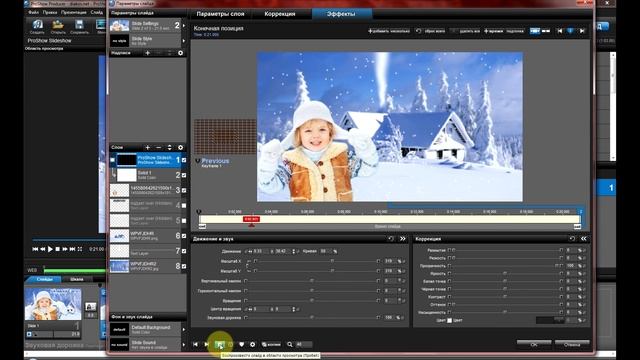The width and height of the screenshot is (640, 360).
Task: Play preview in ProShow main window
Action: (x=50, y=249)
